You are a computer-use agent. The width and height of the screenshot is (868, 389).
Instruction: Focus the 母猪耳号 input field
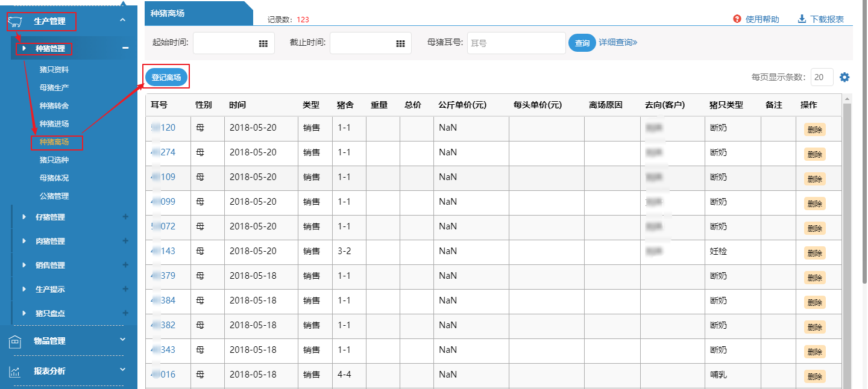[x=516, y=43]
